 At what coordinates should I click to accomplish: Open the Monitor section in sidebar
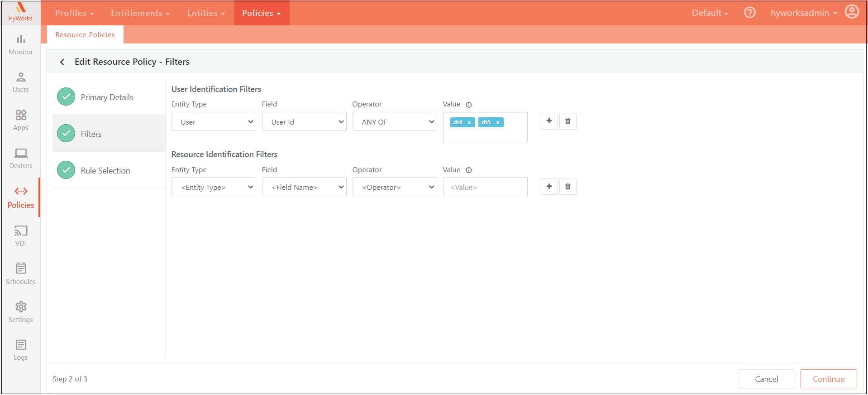(21, 45)
